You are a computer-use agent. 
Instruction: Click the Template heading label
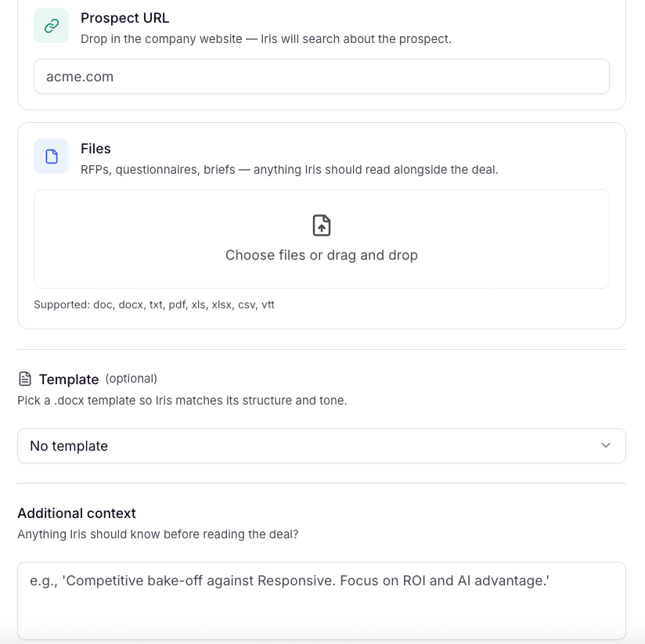click(x=69, y=380)
